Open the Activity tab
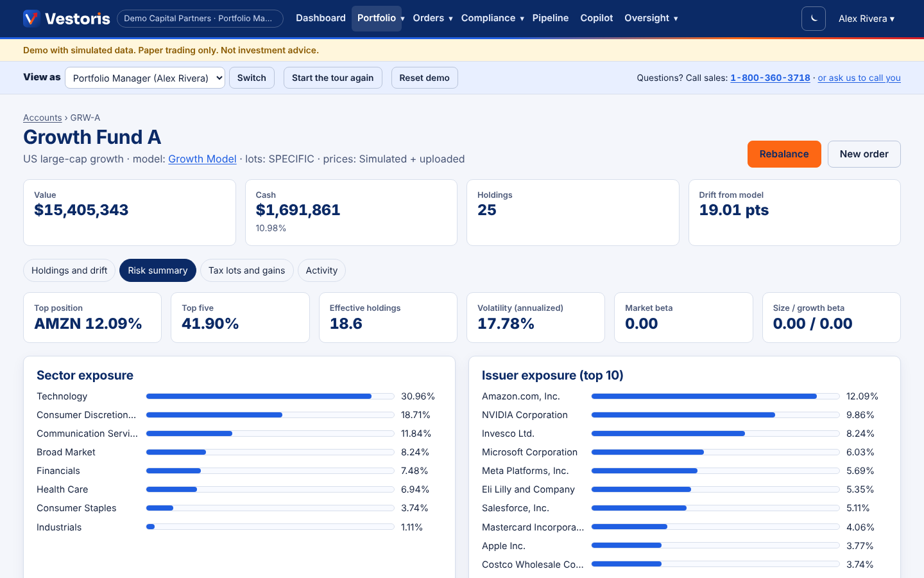Image resolution: width=924 pixels, height=578 pixels. 321,270
